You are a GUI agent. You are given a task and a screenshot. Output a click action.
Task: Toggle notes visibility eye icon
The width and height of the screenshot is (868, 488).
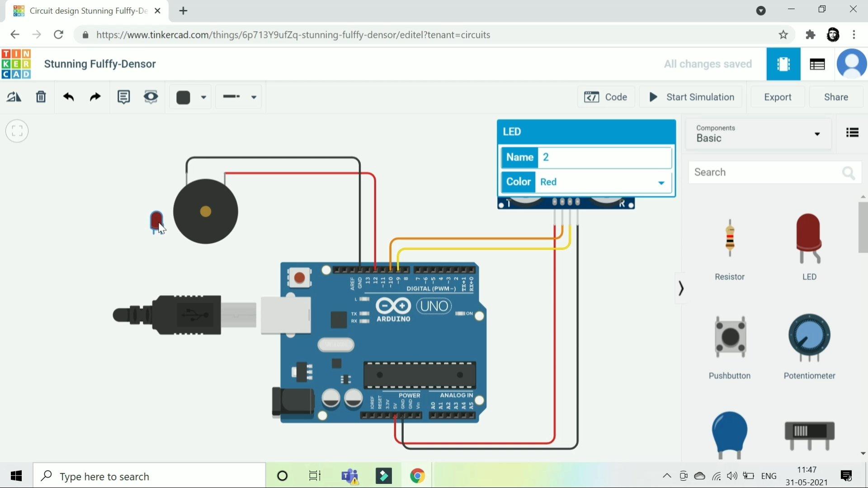click(151, 97)
